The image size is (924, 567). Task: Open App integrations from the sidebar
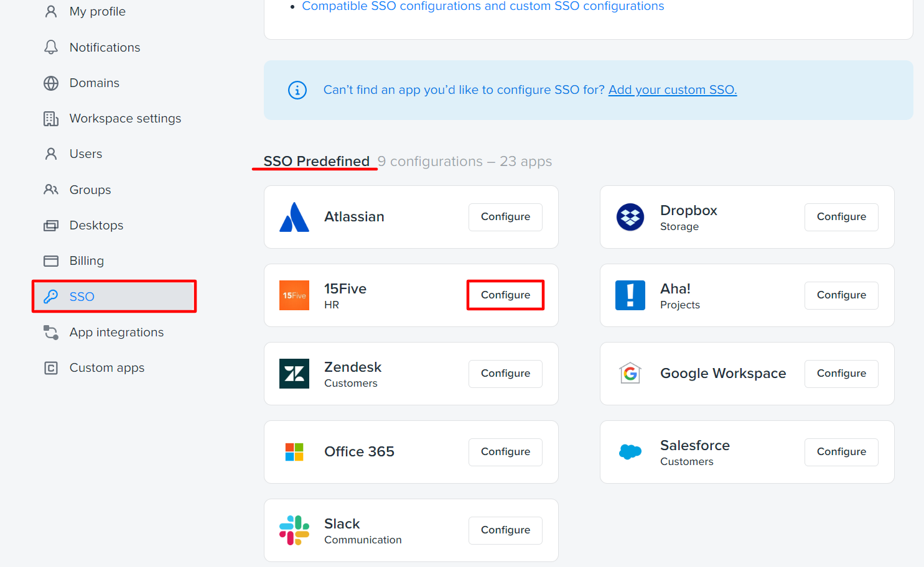click(116, 332)
